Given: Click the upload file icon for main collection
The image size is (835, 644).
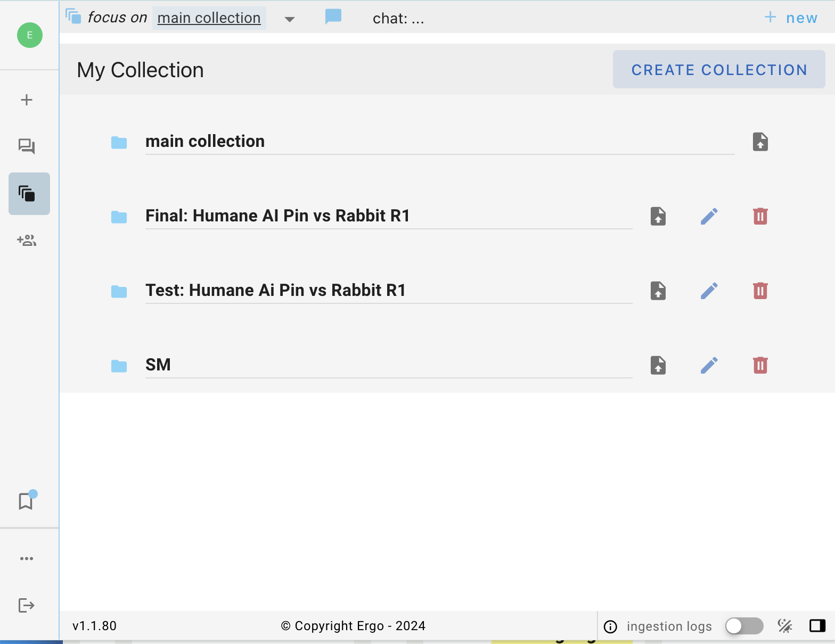Looking at the screenshot, I should point(760,142).
